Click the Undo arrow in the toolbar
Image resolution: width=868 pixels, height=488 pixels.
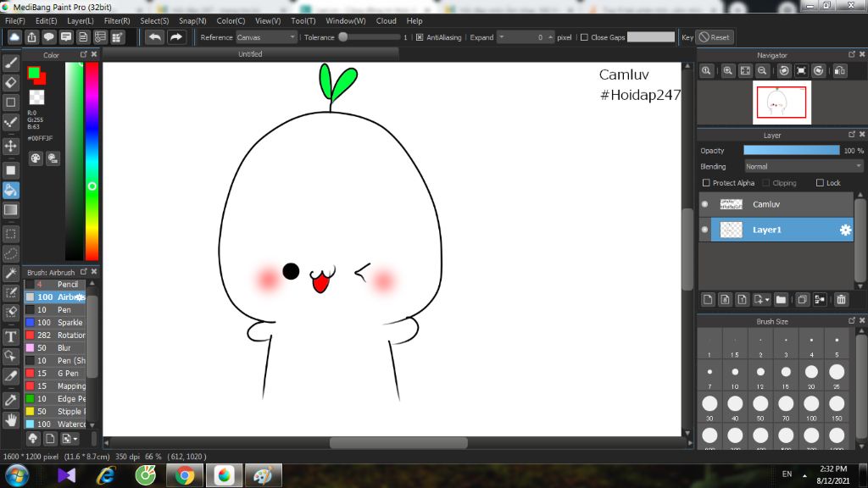pos(154,37)
